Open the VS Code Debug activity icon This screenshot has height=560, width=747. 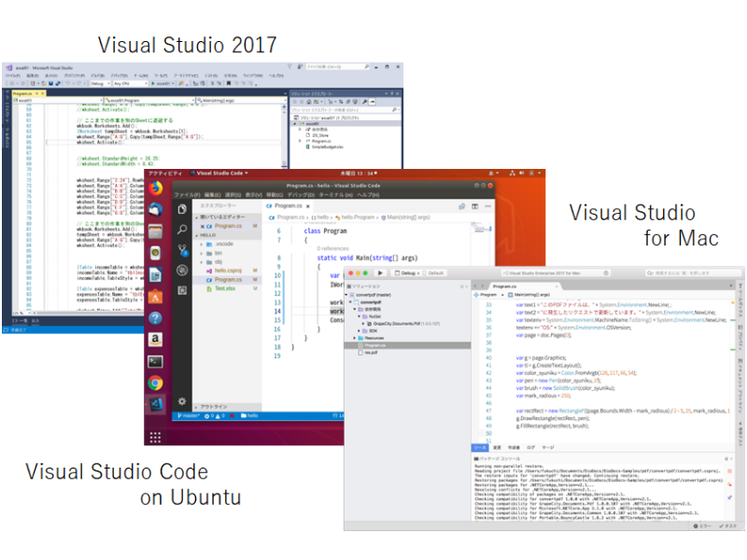182,270
